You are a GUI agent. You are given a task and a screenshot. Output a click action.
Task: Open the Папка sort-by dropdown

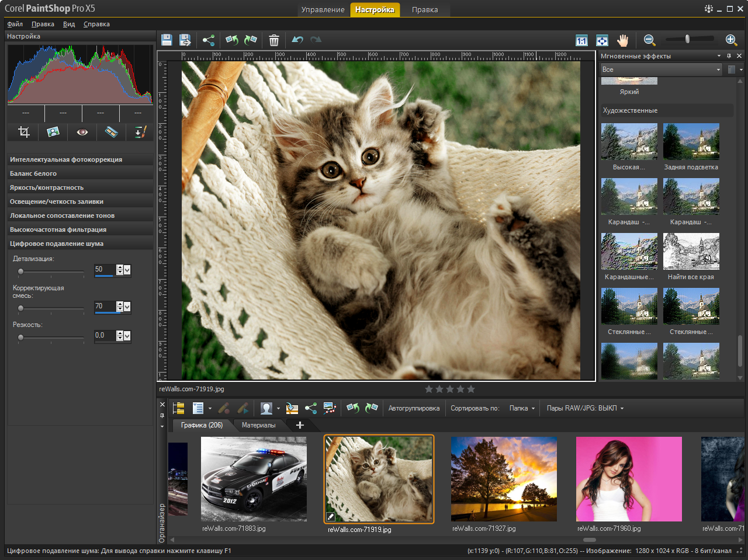click(522, 408)
